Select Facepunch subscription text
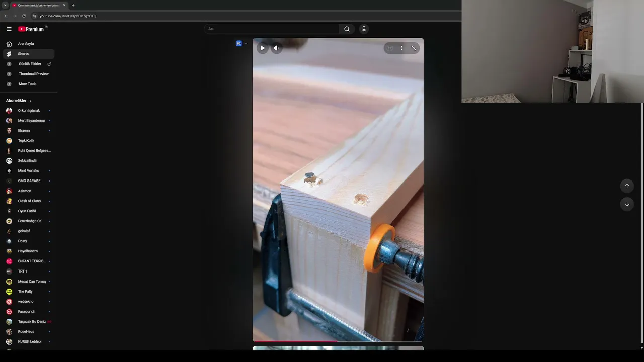The height and width of the screenshot is (362, 644). tap(27, 312)
